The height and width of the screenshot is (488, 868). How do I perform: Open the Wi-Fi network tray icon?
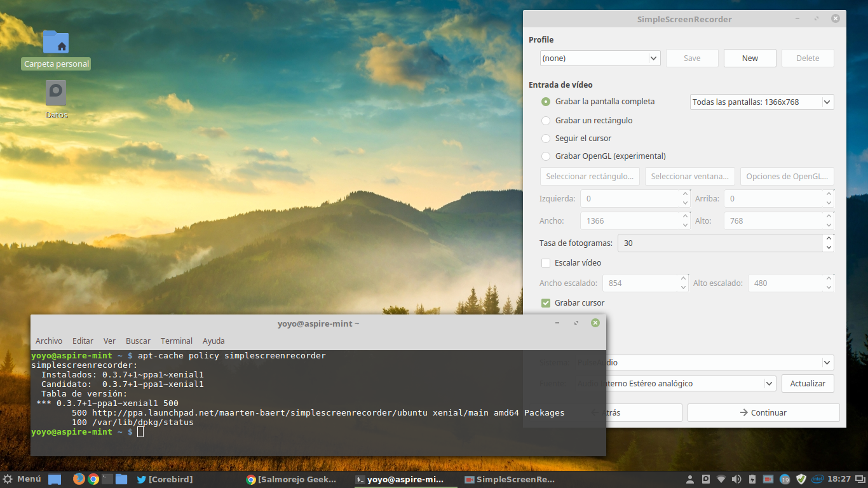pos(721,479)
